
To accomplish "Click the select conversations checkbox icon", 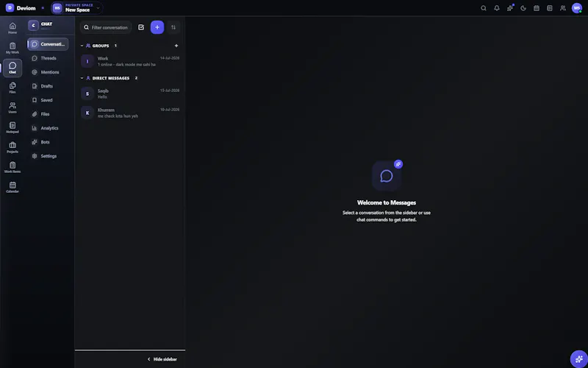I will tap(141, 27).
